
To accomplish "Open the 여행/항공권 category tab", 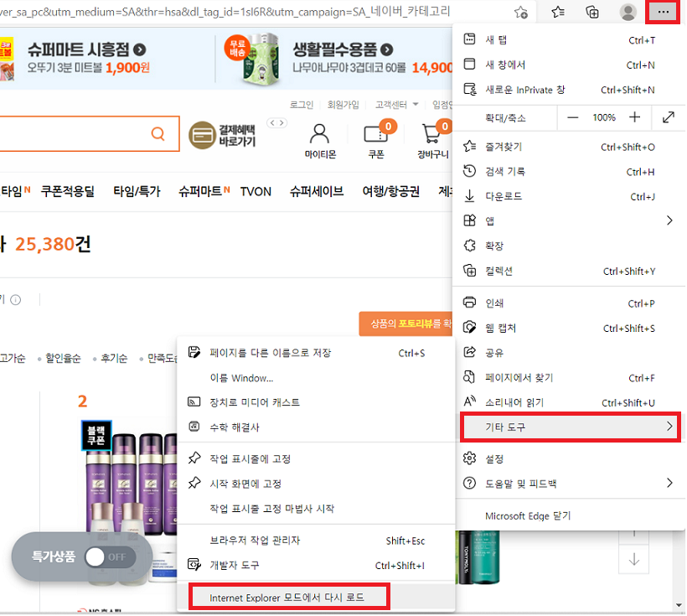I will [x=390, y=192].
